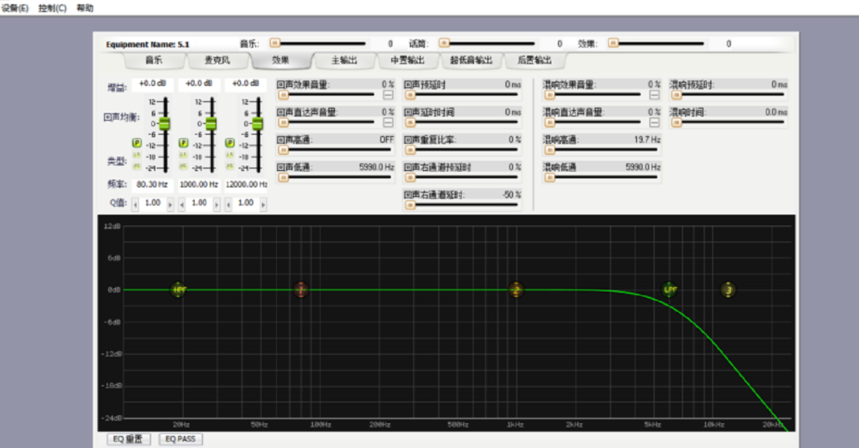Viewport: 859px width, 448px height.
Task: Switch to the 麦克风 tab
Action: pos(217,60)
